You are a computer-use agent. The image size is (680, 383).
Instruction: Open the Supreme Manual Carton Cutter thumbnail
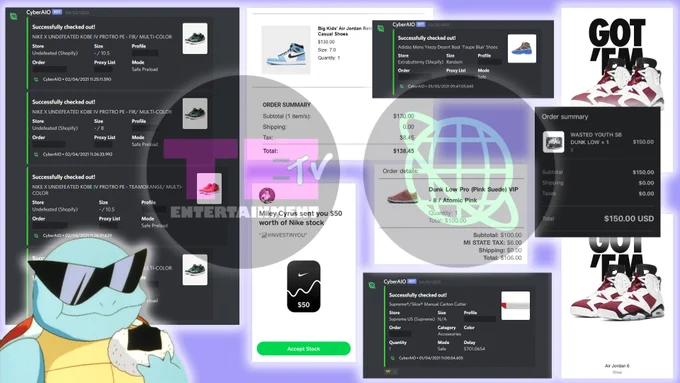coord(515,306)
